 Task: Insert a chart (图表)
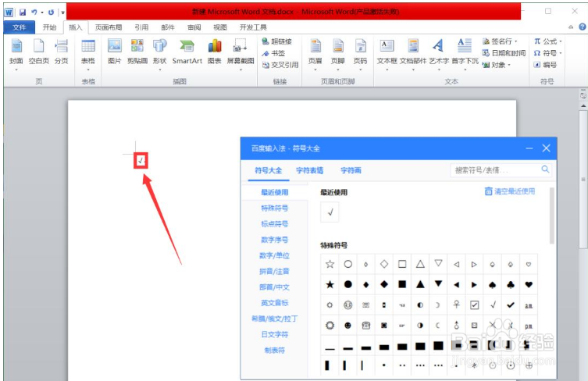point(214,52)
